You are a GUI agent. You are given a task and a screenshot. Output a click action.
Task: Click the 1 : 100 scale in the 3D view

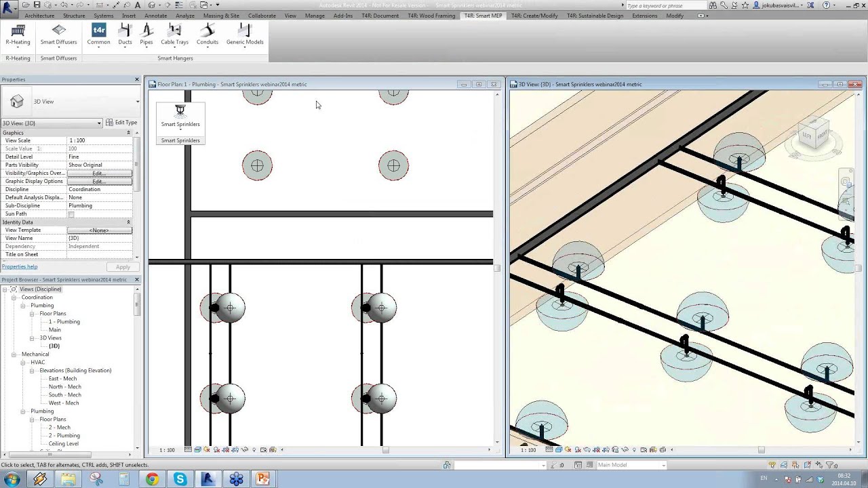click(528, 449)
